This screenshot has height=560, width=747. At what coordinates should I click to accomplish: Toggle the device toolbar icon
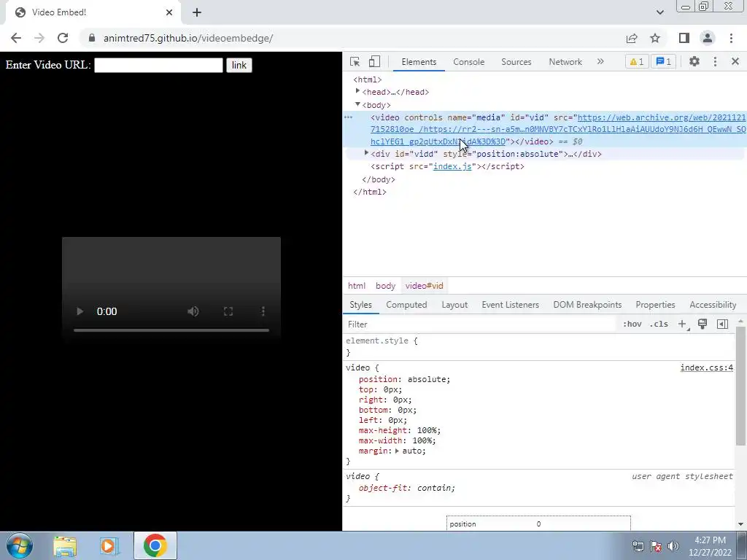tap(374, 61)
